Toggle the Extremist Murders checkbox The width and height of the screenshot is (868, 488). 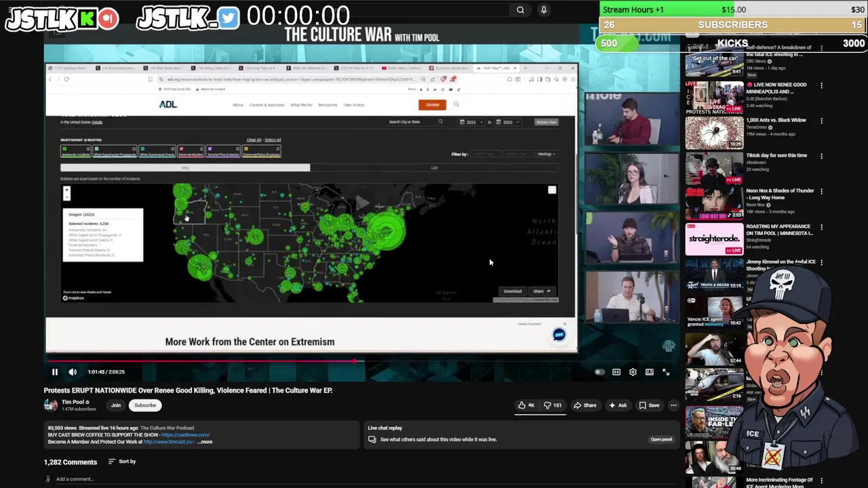(x=181, y=149)
